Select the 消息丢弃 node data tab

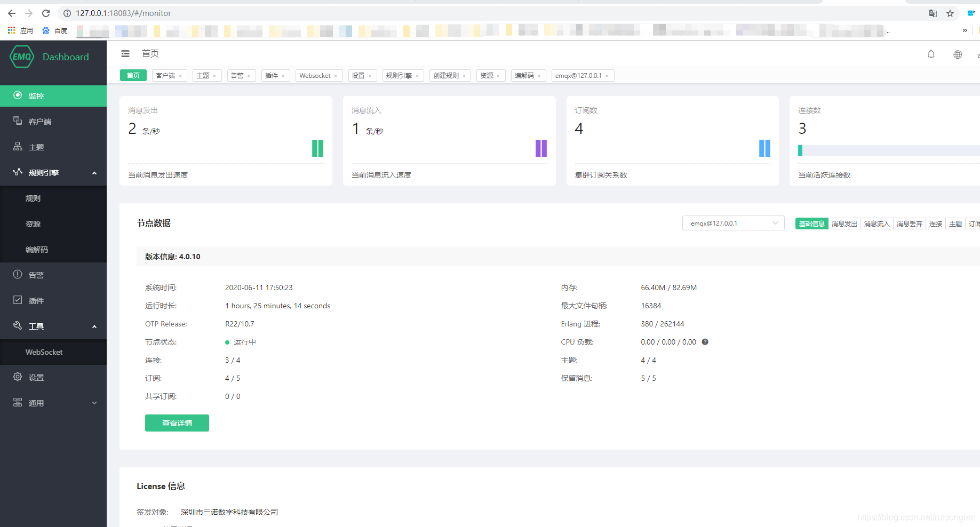click(x=910, y=224)
